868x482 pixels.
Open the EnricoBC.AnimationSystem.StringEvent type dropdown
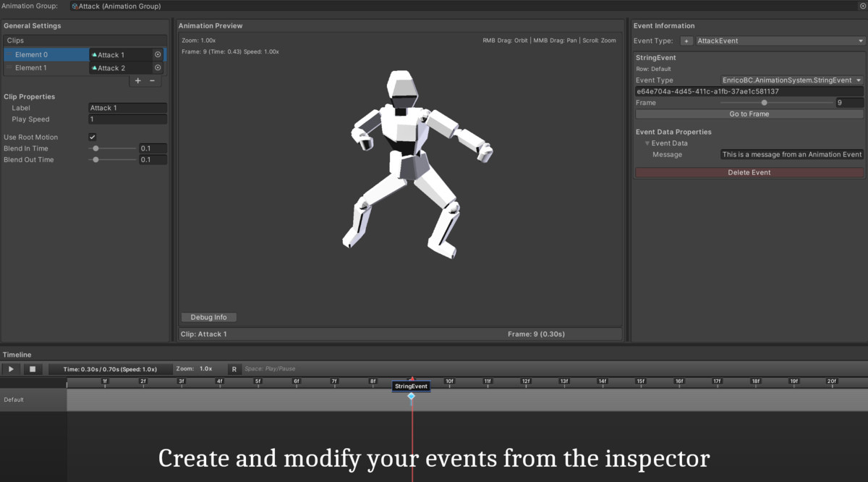(x=792, y=80)
